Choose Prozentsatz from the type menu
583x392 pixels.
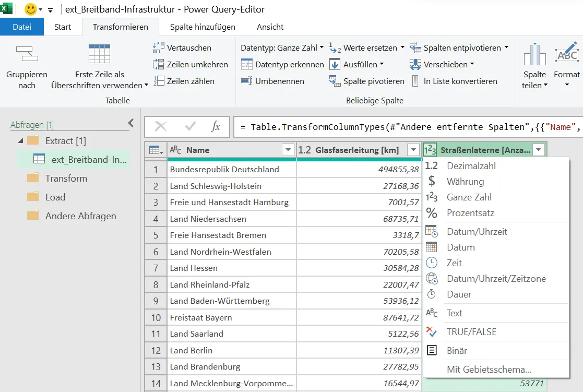496,213
